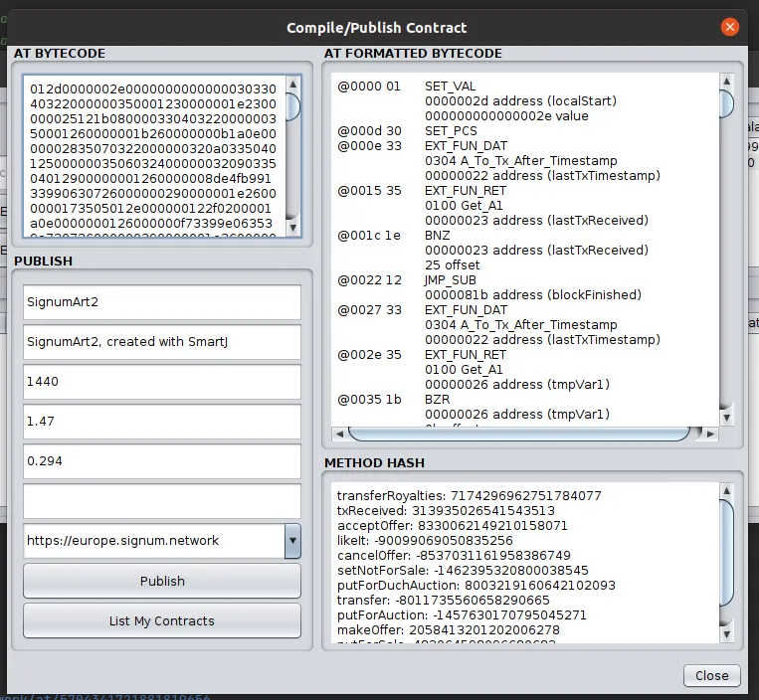The height and width of the screenshot is (700, 759).
Task: Click the '25 offset' line
Action: (x=452, y=265)
